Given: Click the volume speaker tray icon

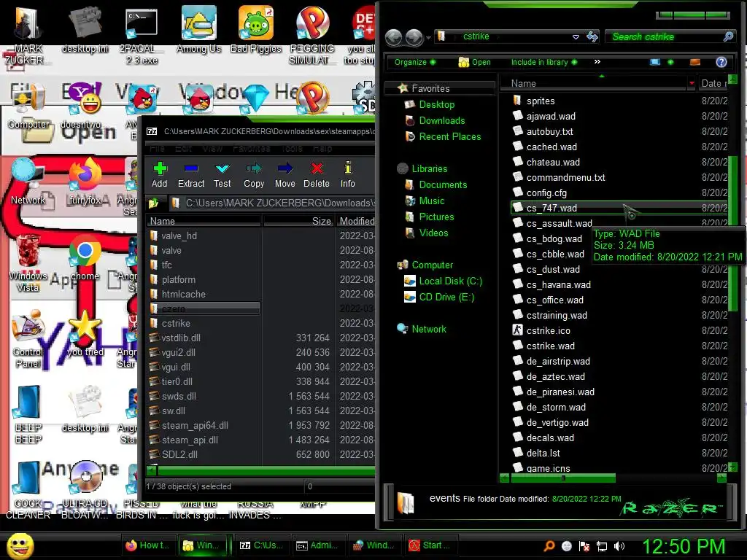Looking at the screenshot, I should 619,546.
